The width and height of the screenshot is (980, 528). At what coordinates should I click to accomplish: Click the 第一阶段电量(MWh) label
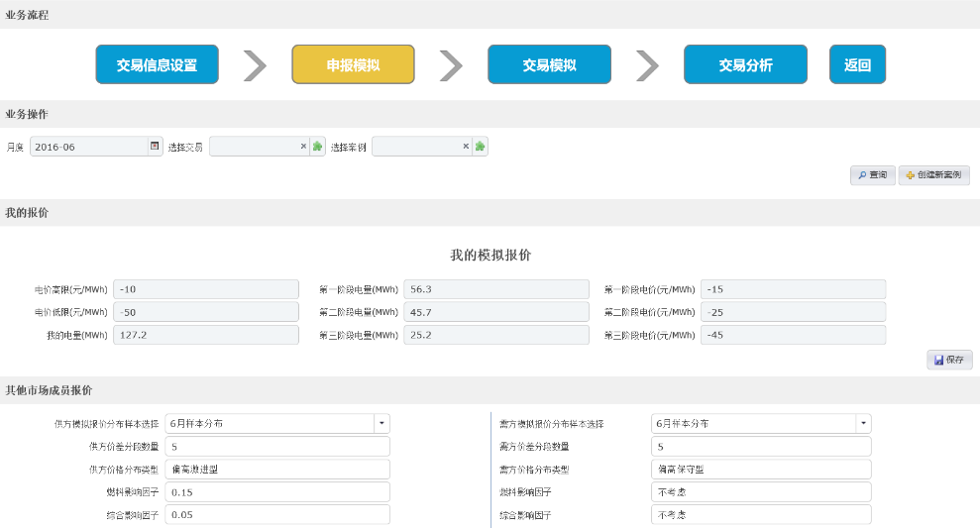point(359,289)
